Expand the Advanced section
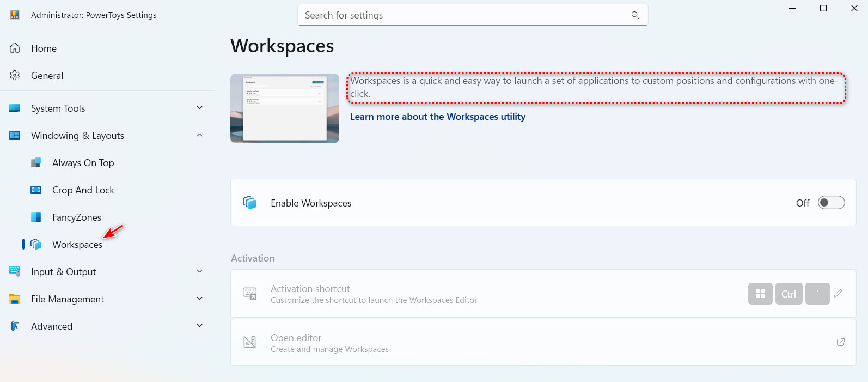Screen dimensions: 868x382 point(199,326)
